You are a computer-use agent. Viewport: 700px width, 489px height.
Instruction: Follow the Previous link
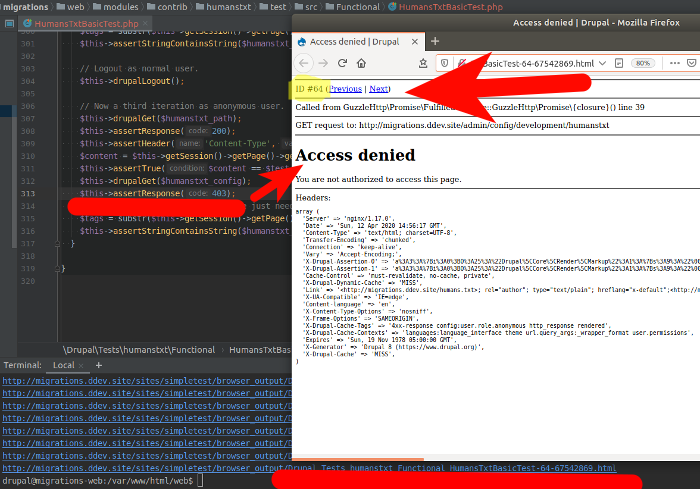(x=347, y=89)
